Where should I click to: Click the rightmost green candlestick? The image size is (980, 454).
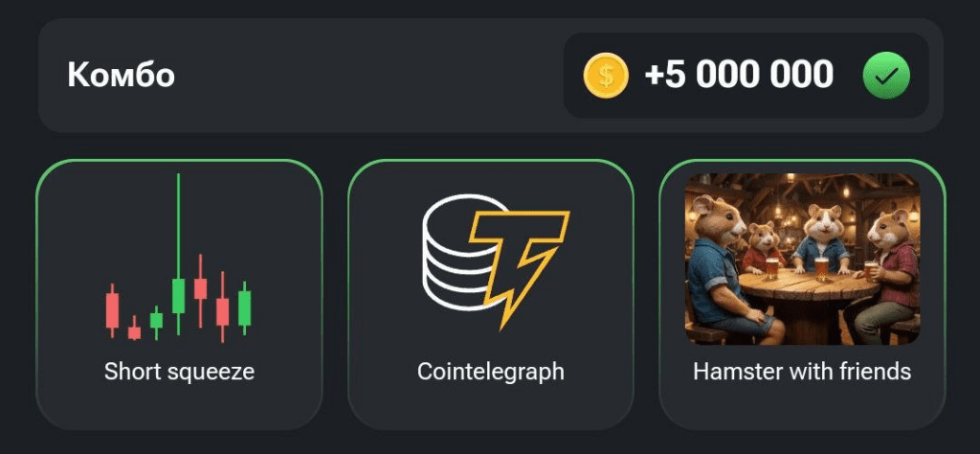[x=245, y=307]
